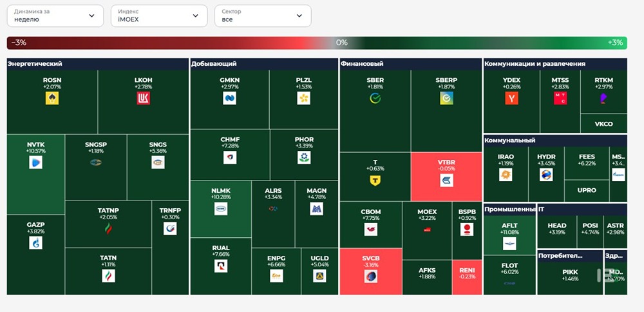Image resolution: width=644 pixels, height=312 pixels.
Task: Open the POSI +4.74% tile
Action: 590,232
